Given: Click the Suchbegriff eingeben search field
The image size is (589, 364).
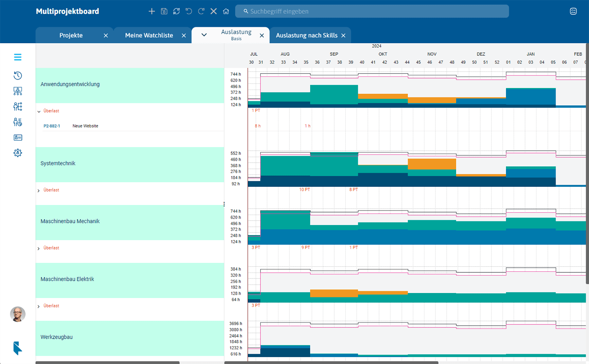Looking at the screenshot, I should [372, 11].
